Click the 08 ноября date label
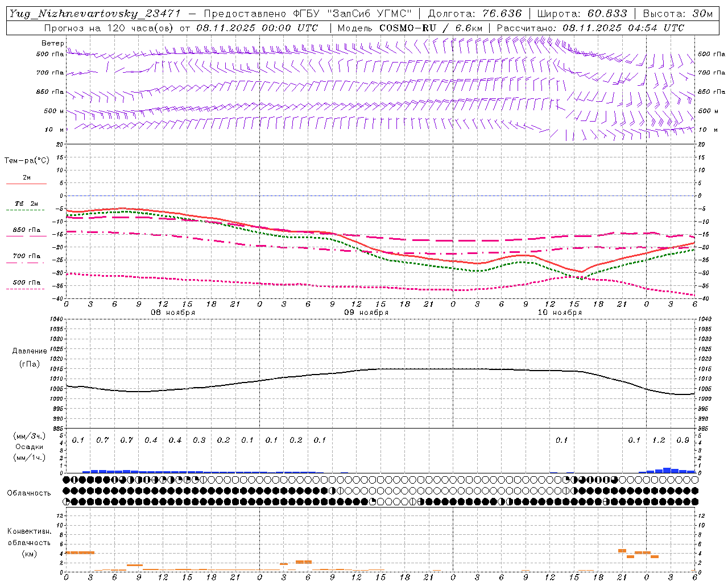 tap(173, 313)
